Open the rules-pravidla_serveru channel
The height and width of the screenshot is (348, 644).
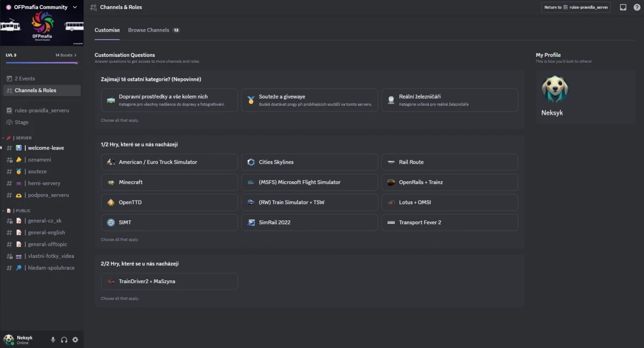coord(42,110)
